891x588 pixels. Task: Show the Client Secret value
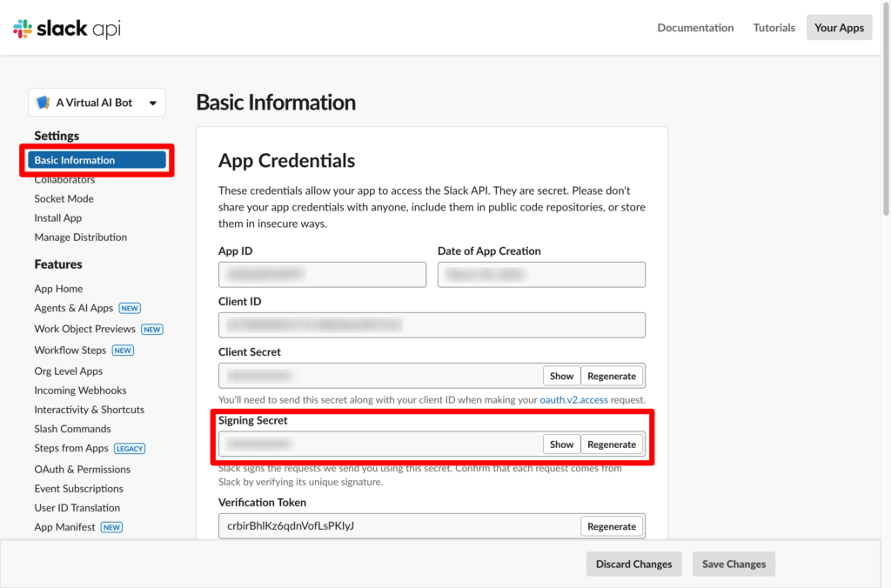point(561,376)
